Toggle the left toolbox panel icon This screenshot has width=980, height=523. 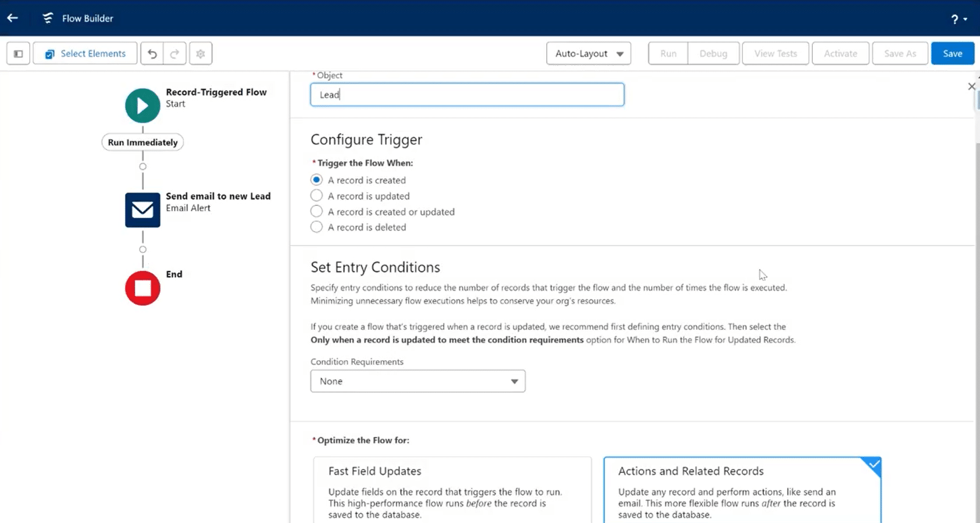pos(18,54)
